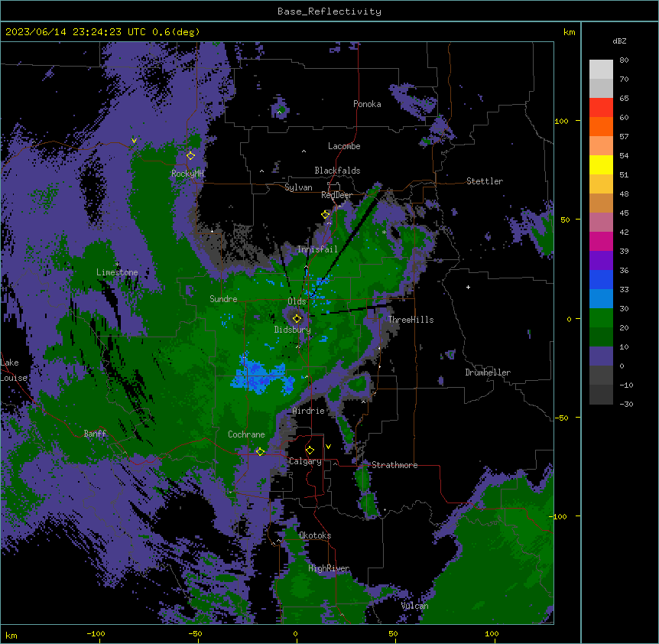
Task: Click the Lake Louise label at left edge
Action: point(14,370)
